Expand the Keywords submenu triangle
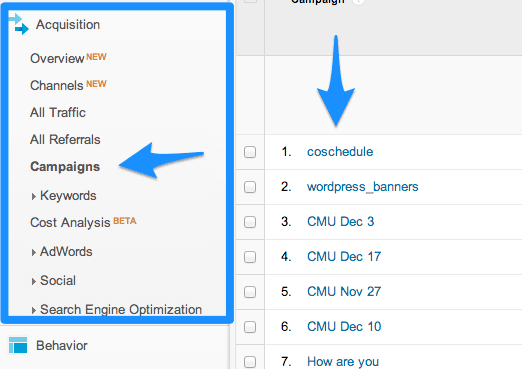Image resolution: width=522 pixels, height=369 pixels. pyautogui.click(x=33, y=196)
